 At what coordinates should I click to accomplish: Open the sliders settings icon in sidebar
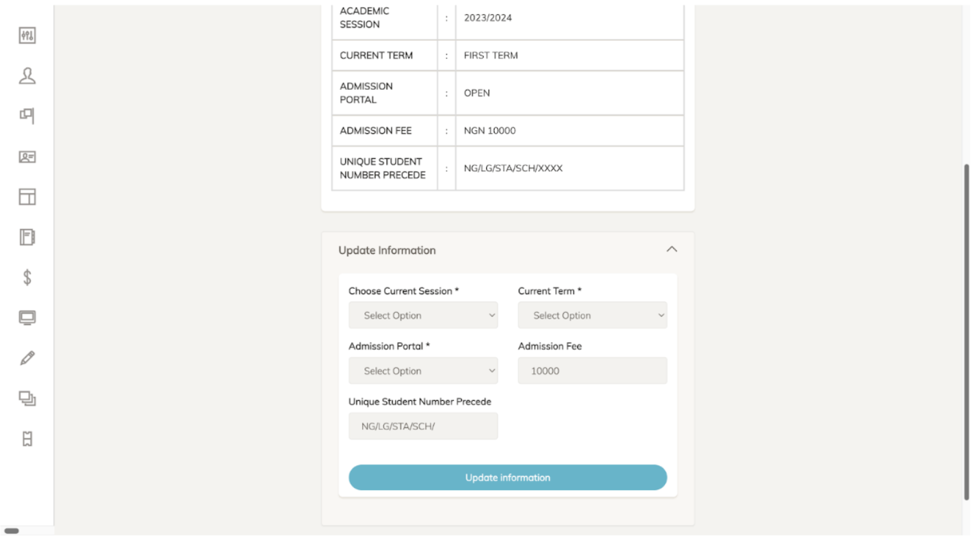tap(27, 36)
